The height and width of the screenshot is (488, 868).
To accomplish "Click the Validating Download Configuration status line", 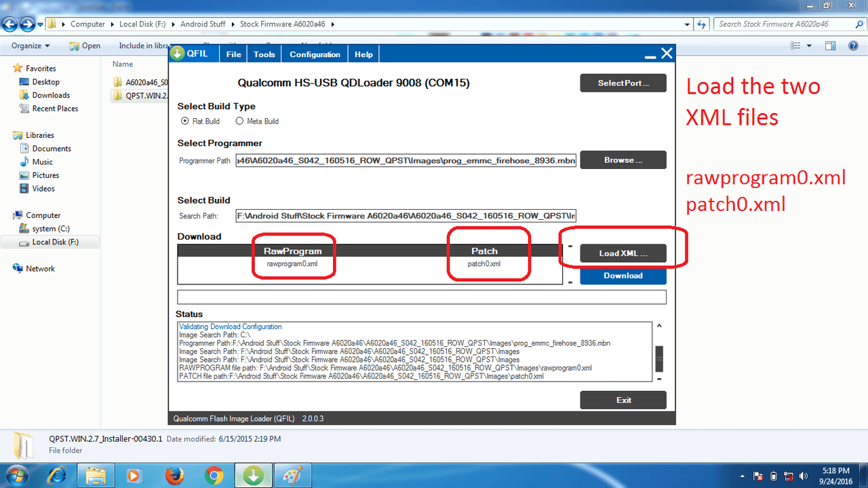I will tap(231, 326).
